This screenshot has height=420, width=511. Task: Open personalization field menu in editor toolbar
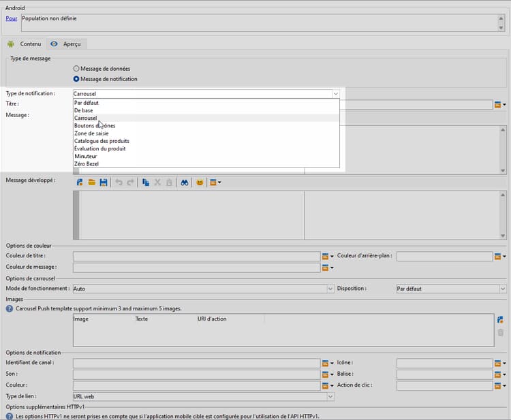(x=215, y=182)
